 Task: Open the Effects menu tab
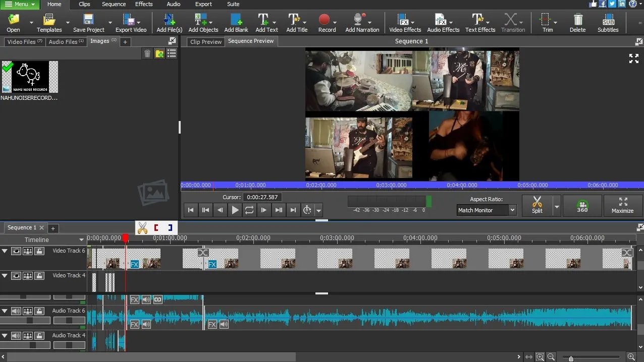click(x=144, y=4)
